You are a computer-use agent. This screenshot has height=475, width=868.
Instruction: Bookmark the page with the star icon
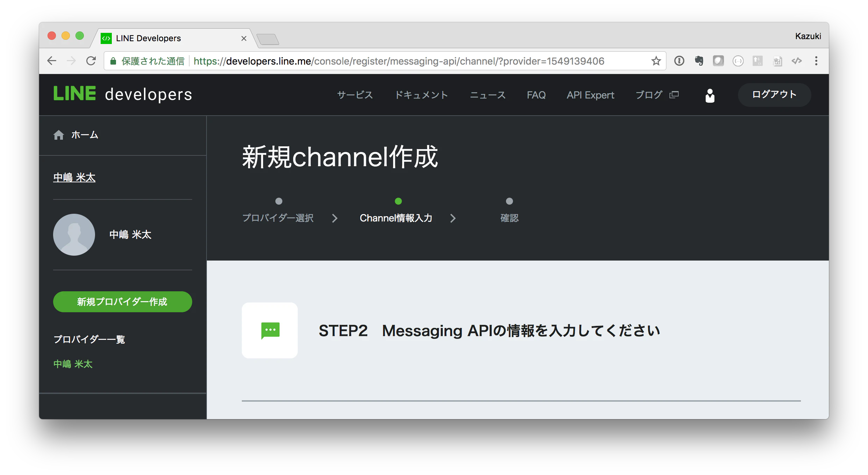coord(656,61)
